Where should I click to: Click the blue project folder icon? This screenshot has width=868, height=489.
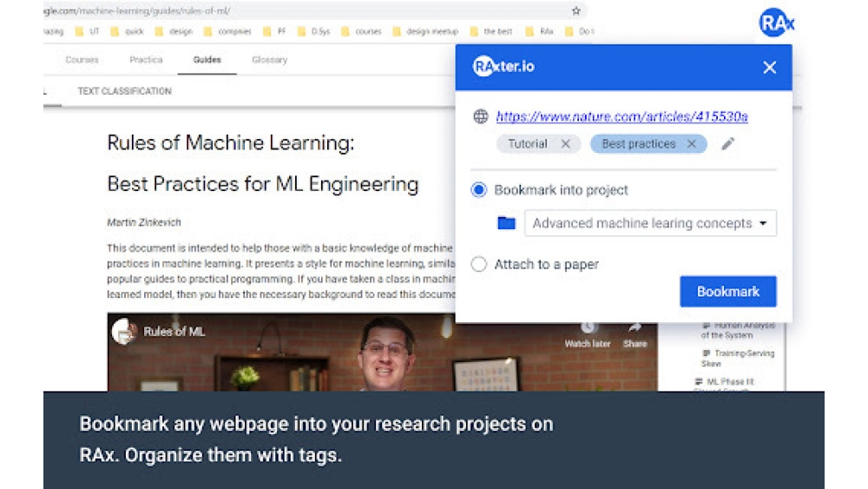click(506, 223)
